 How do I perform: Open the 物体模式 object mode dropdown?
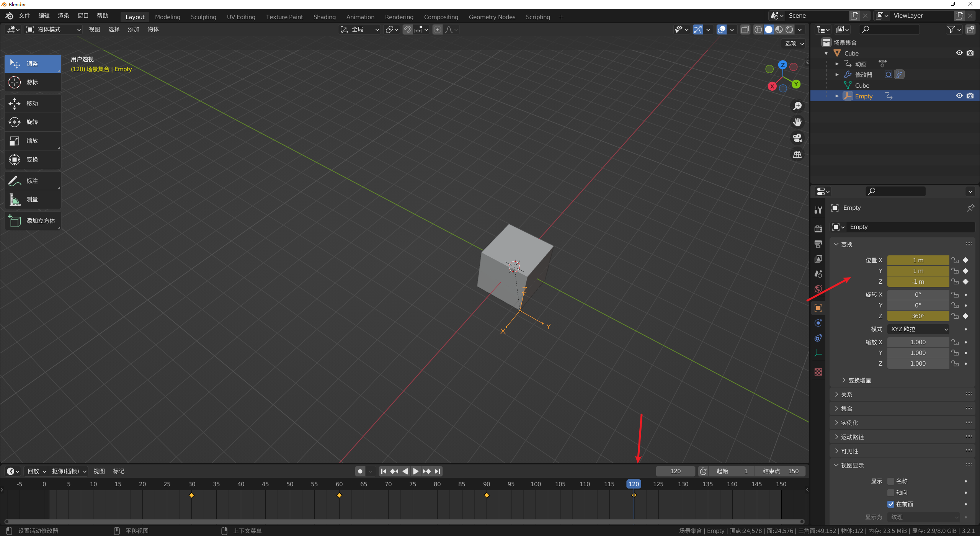click(54, 29)
